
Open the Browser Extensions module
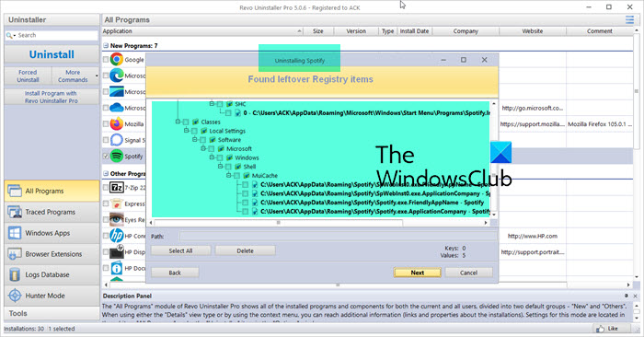click(52, 254)
